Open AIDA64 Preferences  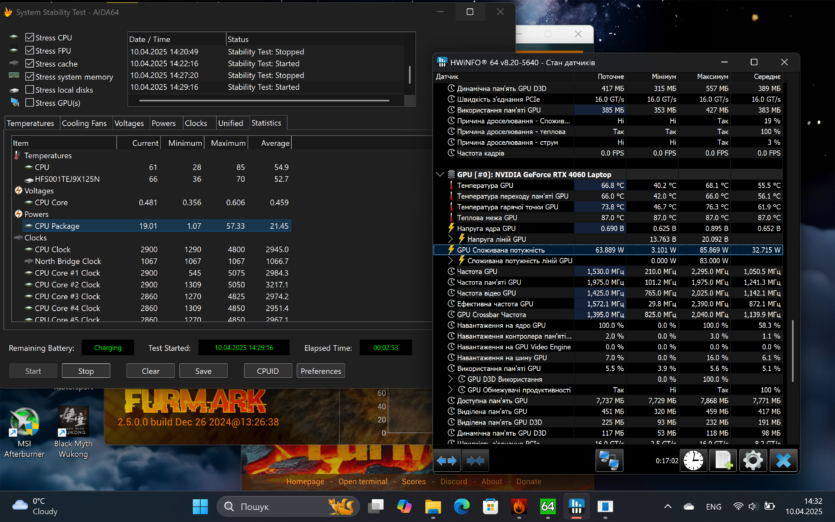pyautogui.click(x=321, y=371)
